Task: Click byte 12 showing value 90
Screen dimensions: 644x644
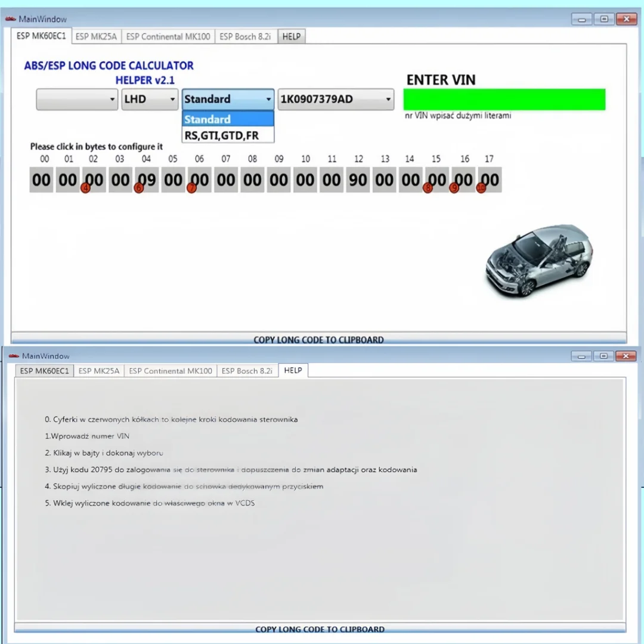Action: [x=358, y=179]
